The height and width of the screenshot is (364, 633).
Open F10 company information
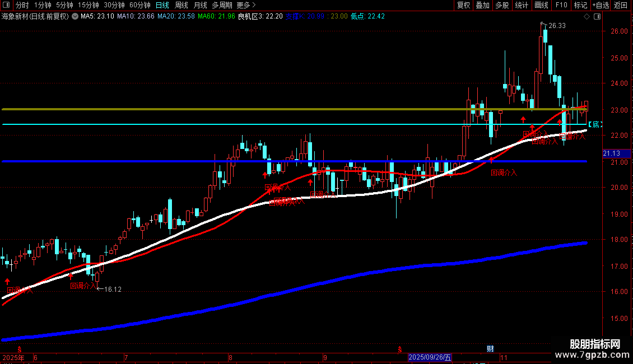pos(561,5)
